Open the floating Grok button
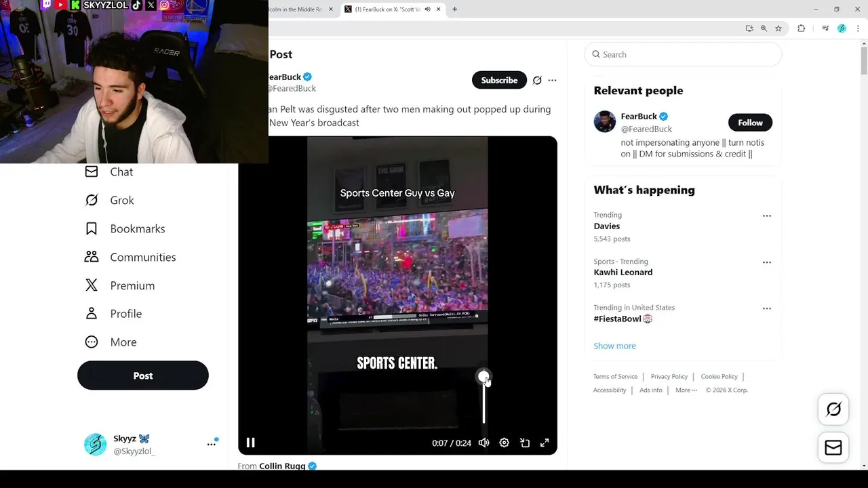Image resolution: width=868 pixels, height=488 pixels. pos(833,409)
